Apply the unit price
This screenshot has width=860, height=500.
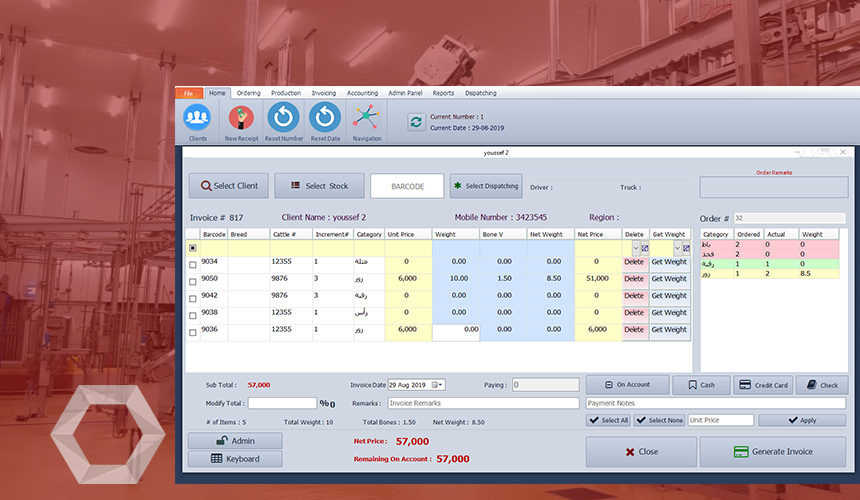[x=802, y=420]
